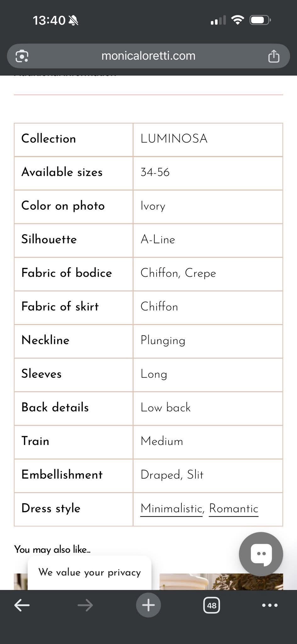Open the live chat bubble

261,554
